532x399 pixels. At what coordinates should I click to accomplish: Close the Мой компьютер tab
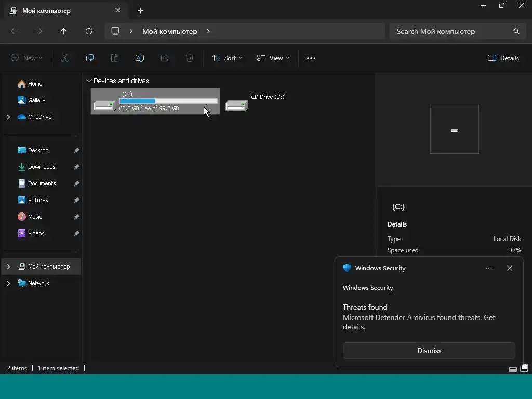118,10
